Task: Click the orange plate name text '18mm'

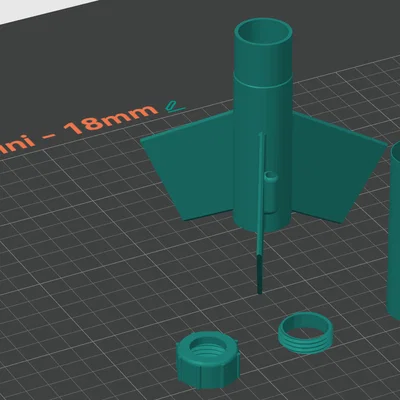Action: (x=111, y=119)
